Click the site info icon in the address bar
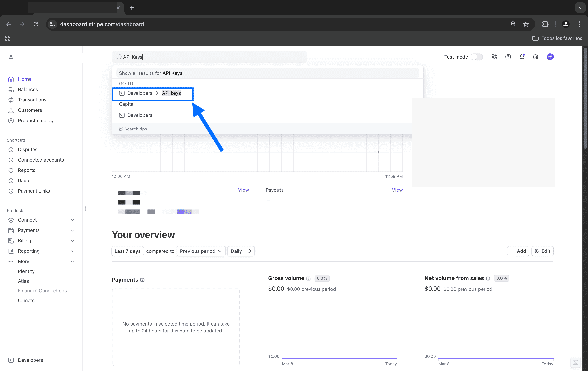 click(x=53, y=24)
